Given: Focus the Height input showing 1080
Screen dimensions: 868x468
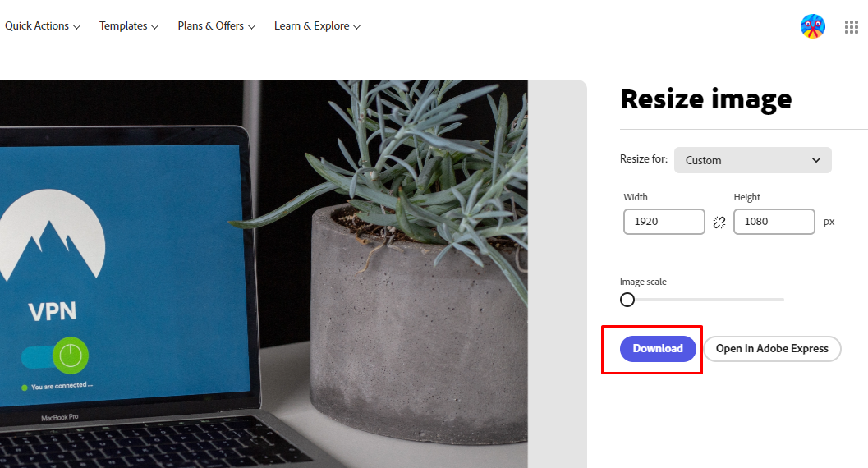Looking at the screenshot, I should 774,222.
